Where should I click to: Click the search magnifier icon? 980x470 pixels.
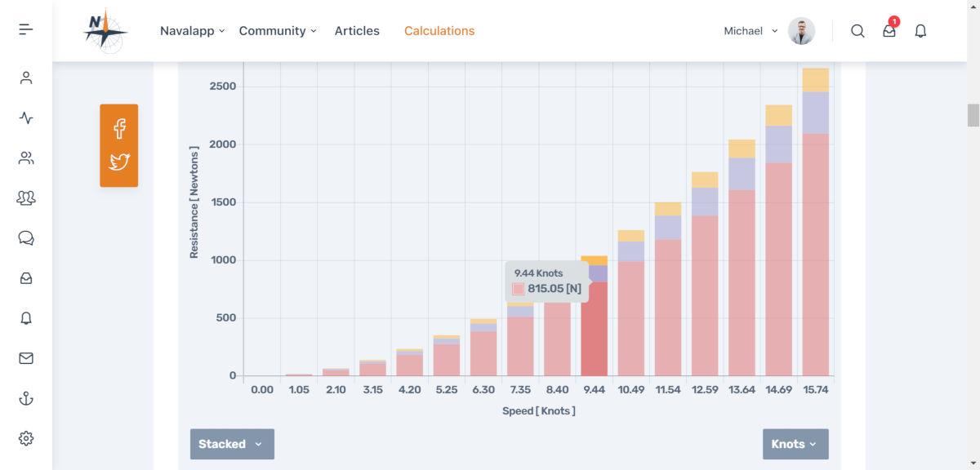point(857,31)
